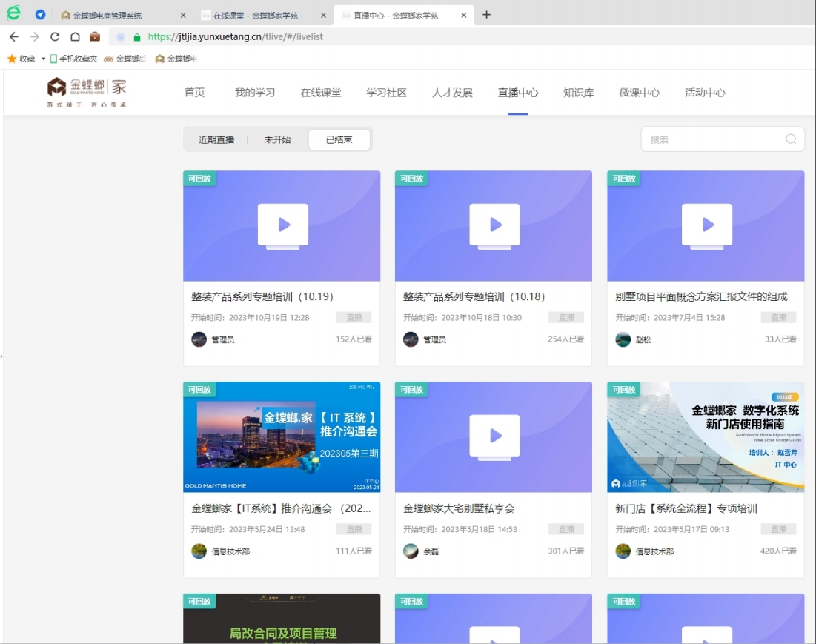Close the 在线课堂 tab
The width and height of the screenshot is (816, 644).
click(x=323, y=16)
